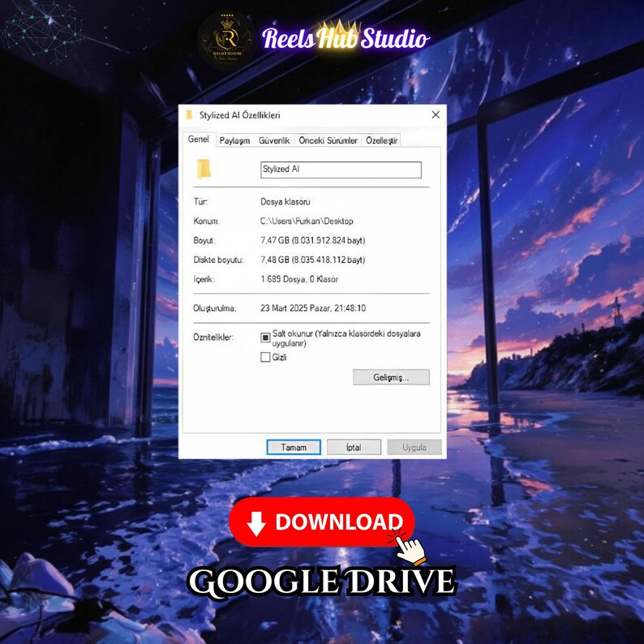
Task: Click the folder name field Stylized AI
Action: pyautogui.click(x=341, y=170)
